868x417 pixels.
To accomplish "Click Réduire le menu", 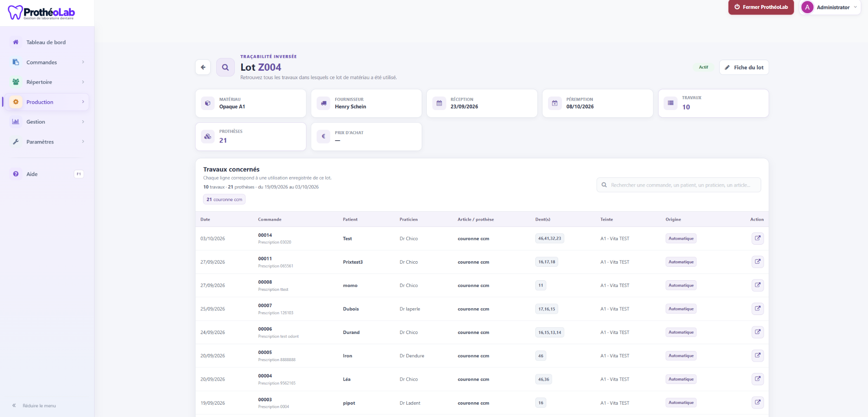I will pos(34,406).
